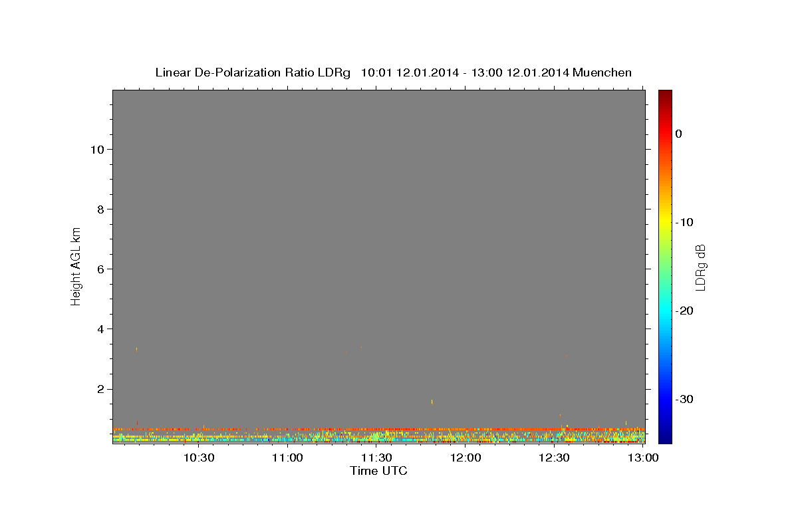
Task: Click the "LDRg dB" colorbar label
Action: pyautogui.click(x=700, y=267)
